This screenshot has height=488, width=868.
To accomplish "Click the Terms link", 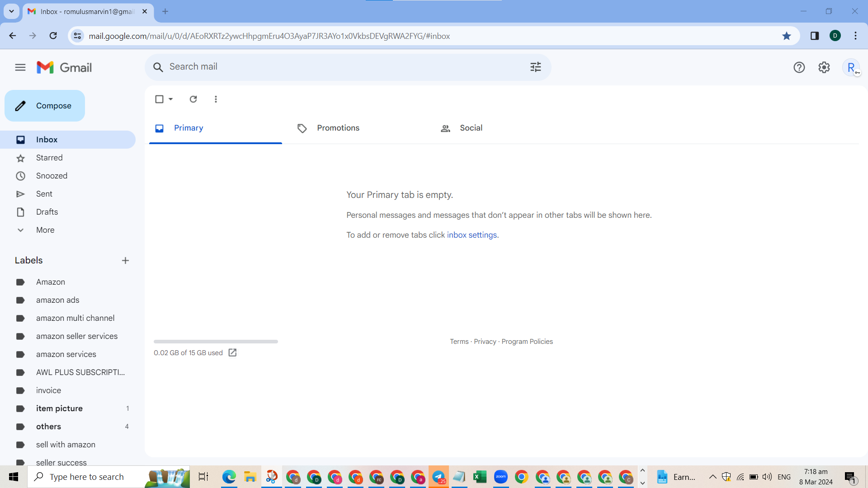I will click(x=459, y=342).
